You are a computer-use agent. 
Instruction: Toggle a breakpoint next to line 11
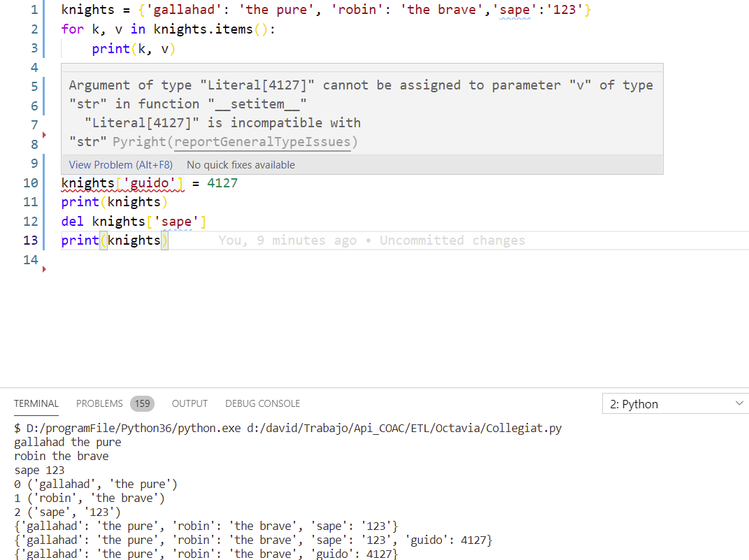click(x=44, y=201)
